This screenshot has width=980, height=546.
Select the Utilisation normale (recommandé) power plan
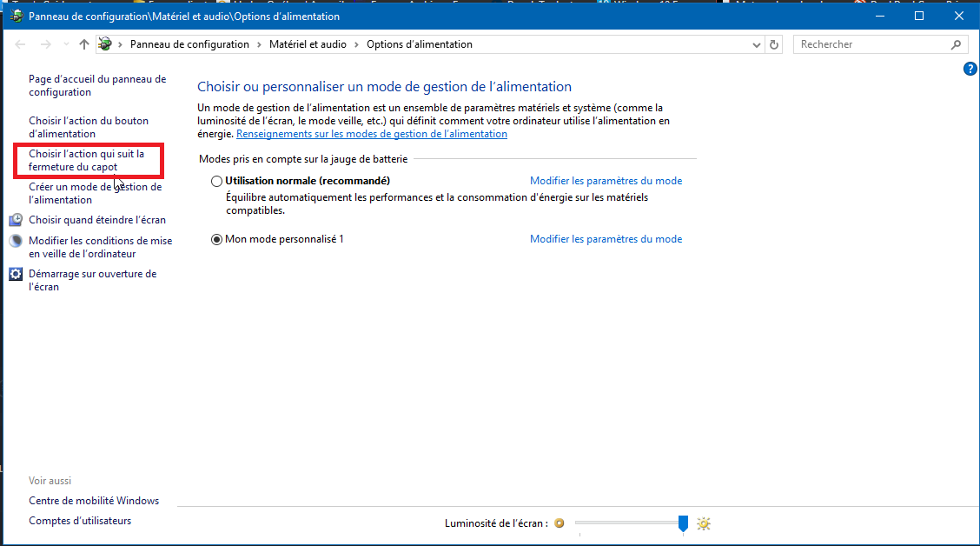click(x=217, y=181)
